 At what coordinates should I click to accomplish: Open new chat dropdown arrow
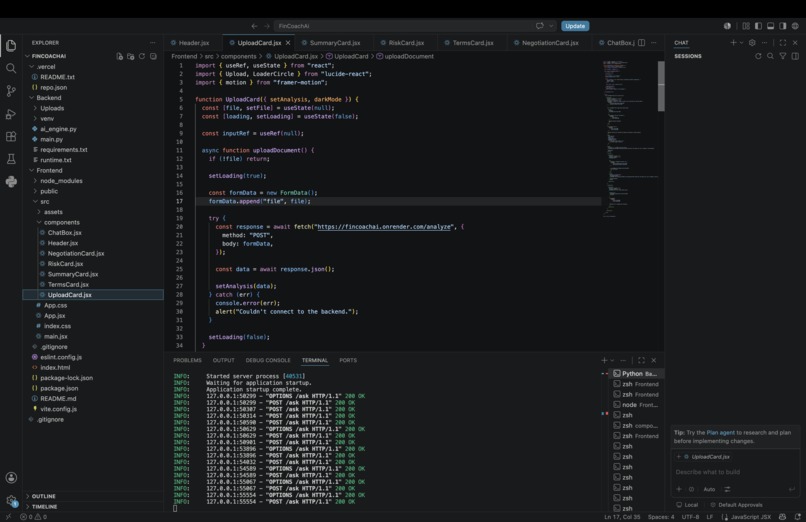click(741, 43)
